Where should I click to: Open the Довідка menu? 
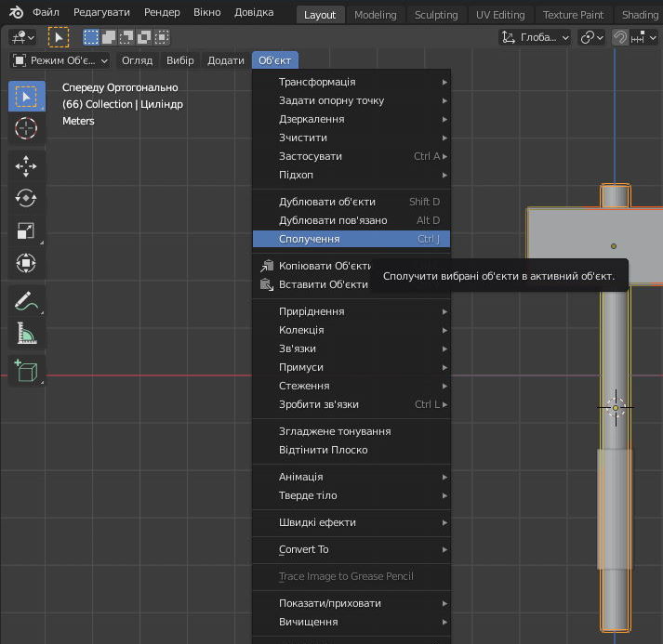click(254, 12)
